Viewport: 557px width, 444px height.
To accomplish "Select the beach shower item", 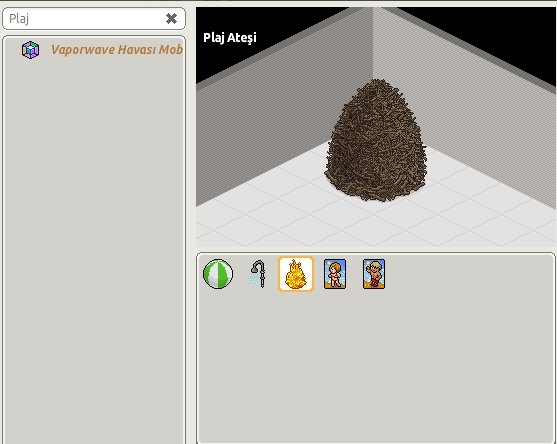I will click(257, 274).
